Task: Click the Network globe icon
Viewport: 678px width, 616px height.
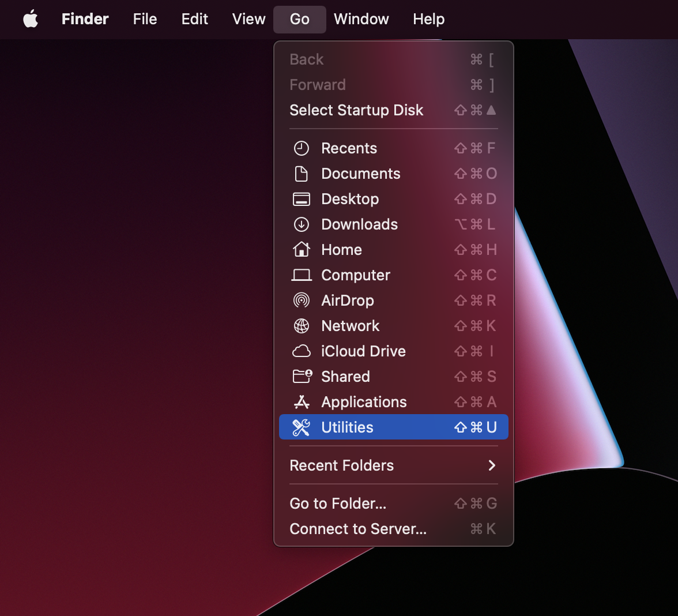Action: click(302, 326)
